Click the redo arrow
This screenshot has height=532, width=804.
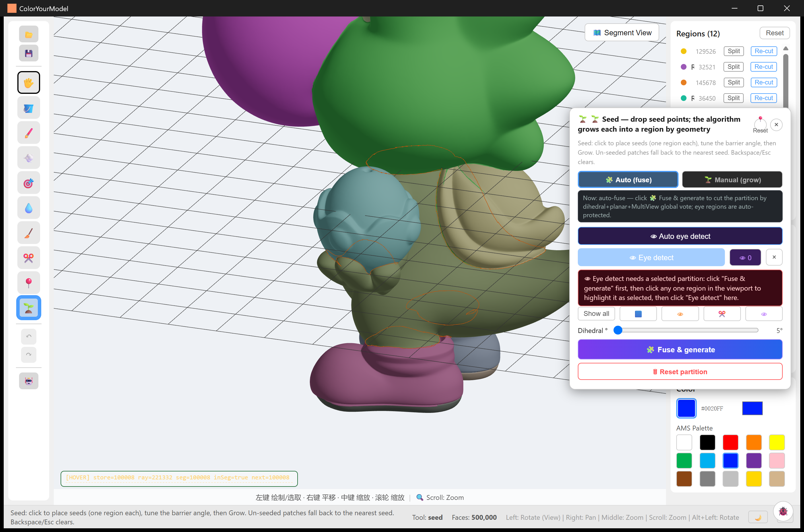point(28,355)
